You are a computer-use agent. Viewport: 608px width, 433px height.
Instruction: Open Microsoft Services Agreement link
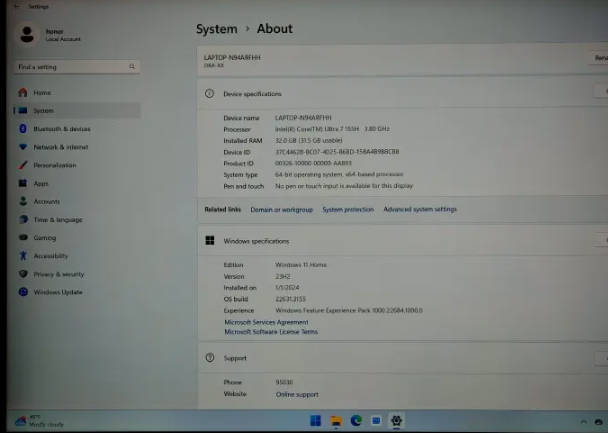[266, 322]
